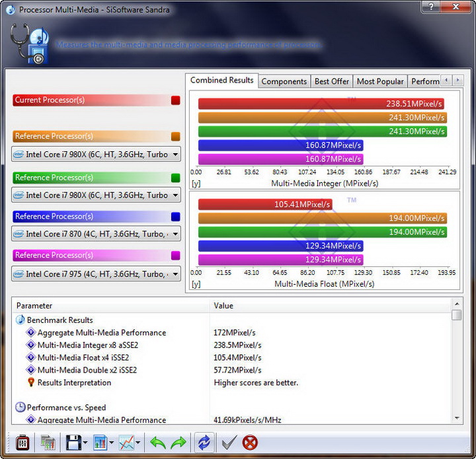Viewport: 476px width, 459px height.
Task: Click the gray checkmark OK icon
Action: (229, 443)
